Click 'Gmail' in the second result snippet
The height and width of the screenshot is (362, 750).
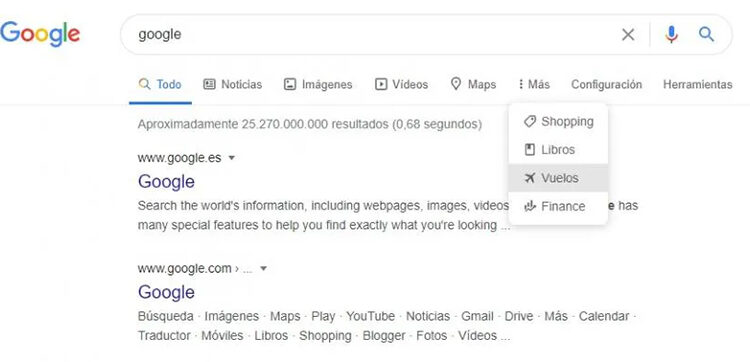tap(477, 316)
